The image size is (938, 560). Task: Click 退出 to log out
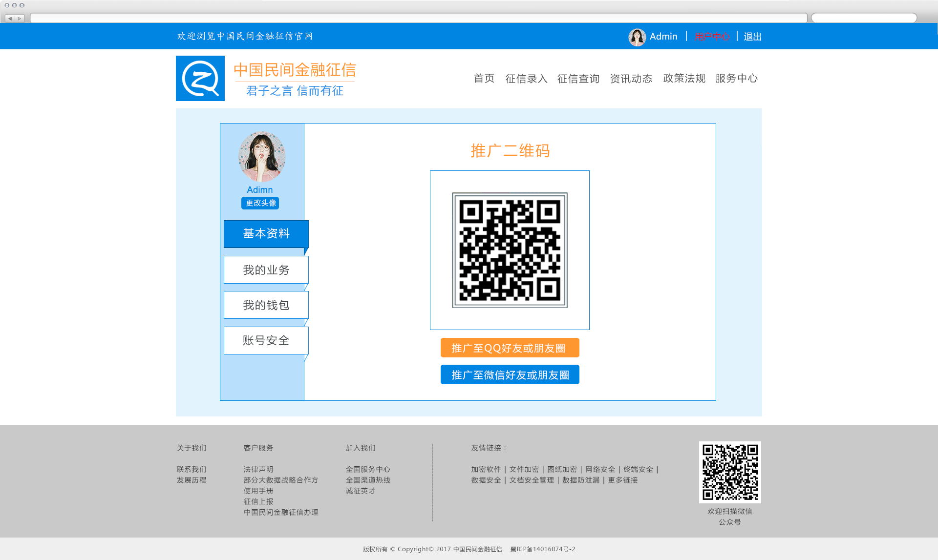coord(752,37)
